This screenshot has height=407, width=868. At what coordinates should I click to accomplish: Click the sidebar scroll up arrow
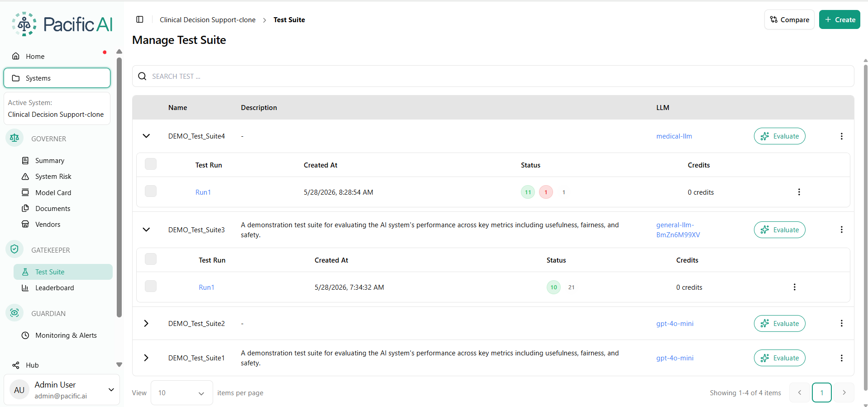coord(119,52)
